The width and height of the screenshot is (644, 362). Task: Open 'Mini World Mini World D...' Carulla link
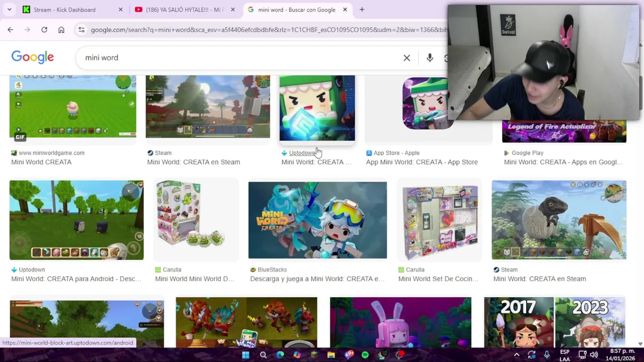coord(194,279)
